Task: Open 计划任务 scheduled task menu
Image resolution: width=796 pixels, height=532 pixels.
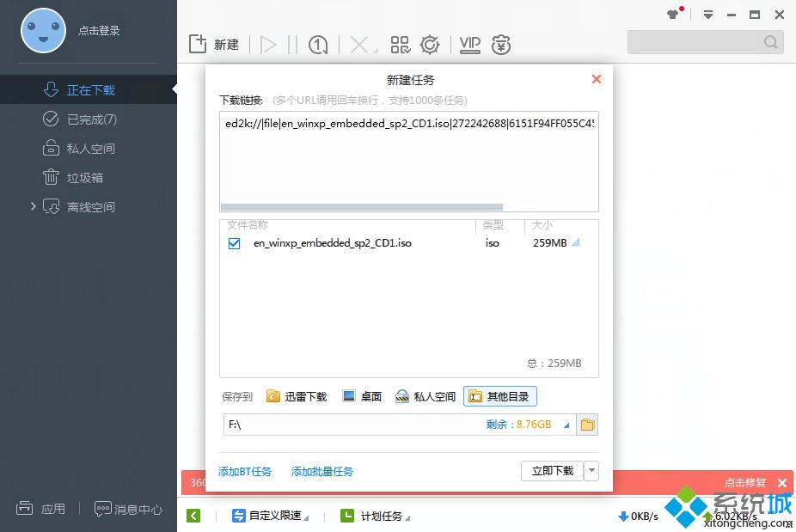Action: (x=375, y=516)
